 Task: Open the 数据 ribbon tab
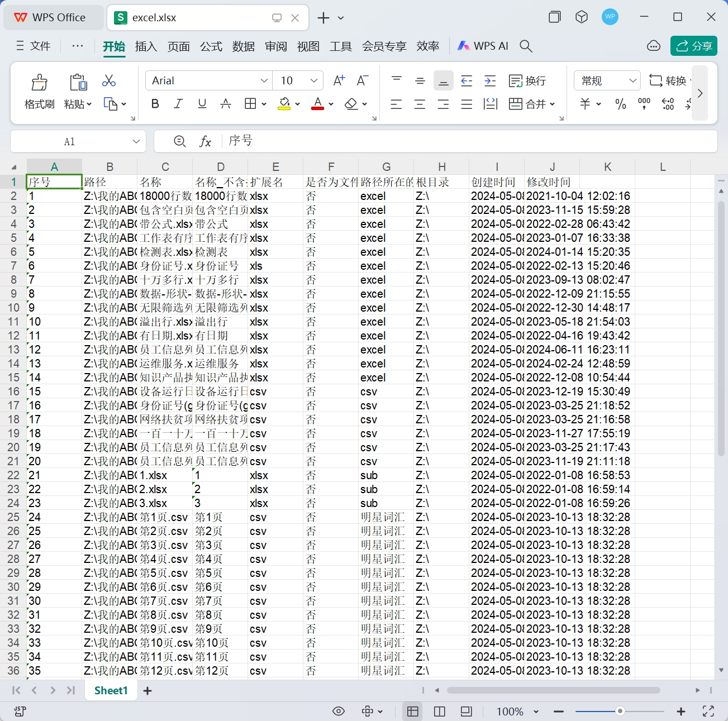coord(243,47)
